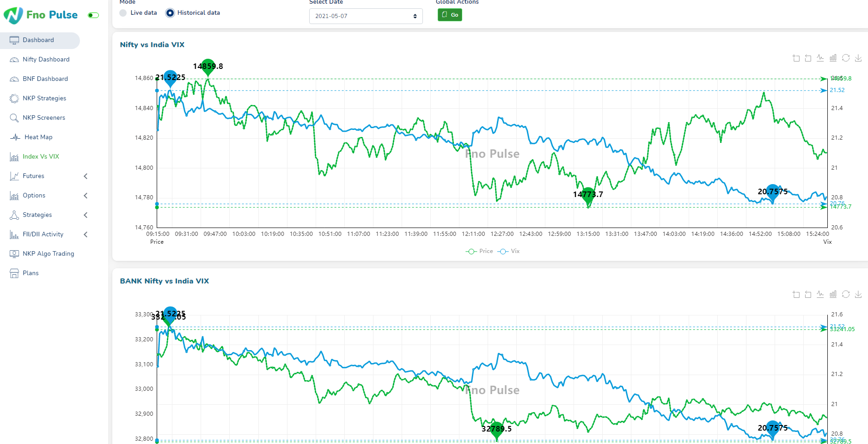Go to NKP Screeners
Screen dimensions: 868x444
coord(44,118)
